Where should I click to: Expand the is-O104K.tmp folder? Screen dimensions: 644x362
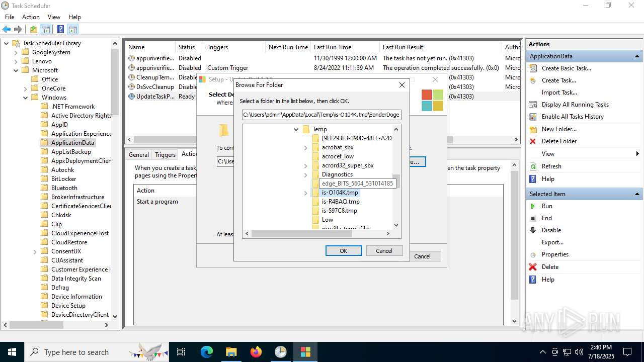(305, 193)
